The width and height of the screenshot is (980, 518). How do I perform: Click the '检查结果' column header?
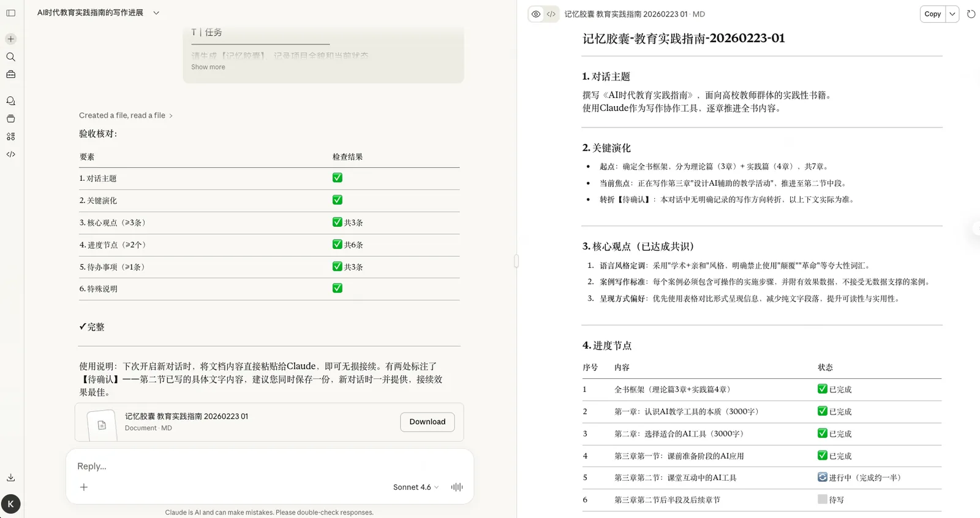tap(348, 157)
